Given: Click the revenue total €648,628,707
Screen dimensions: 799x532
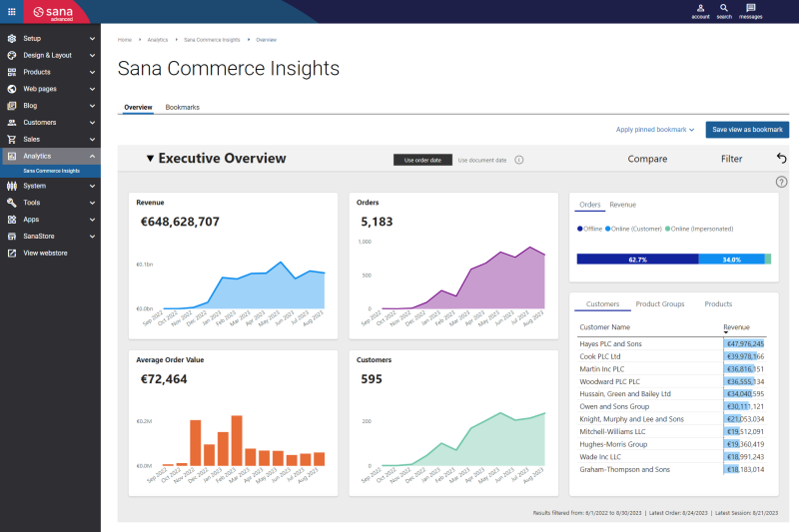Looking at the screenshot, I should [180, 222].
